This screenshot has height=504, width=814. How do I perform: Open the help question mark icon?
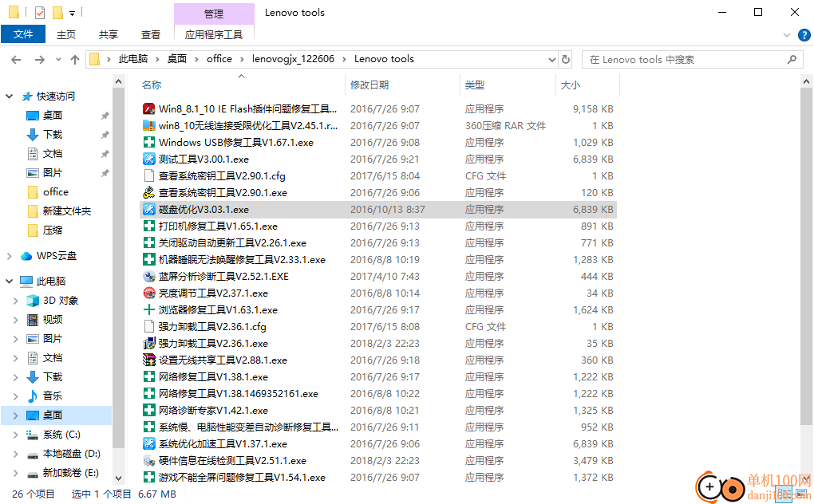(804, 35)
